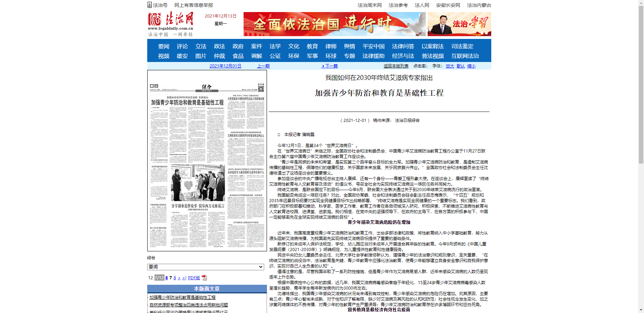Navigate to 经济与法

pos(403,56)
